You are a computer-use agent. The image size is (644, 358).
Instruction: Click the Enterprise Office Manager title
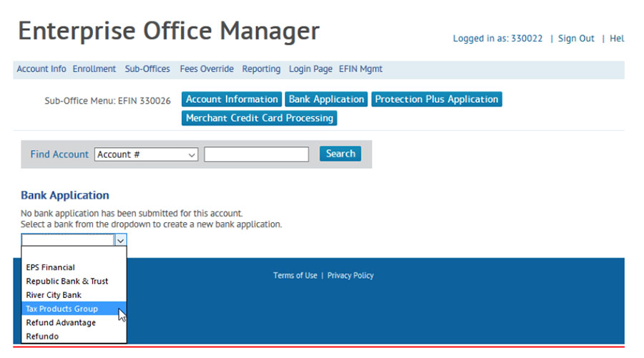169,31
